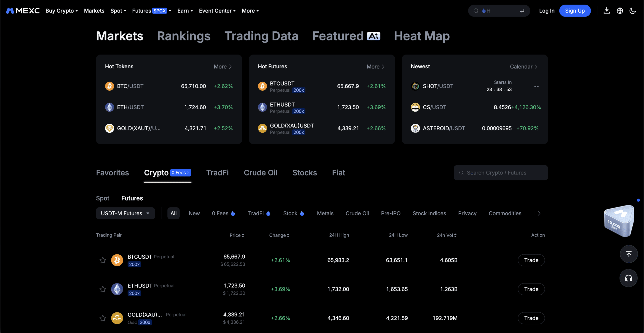This screenshot has width=644, height=333.
Task: Open Markets in the top navigation
Action: point(94,11)
